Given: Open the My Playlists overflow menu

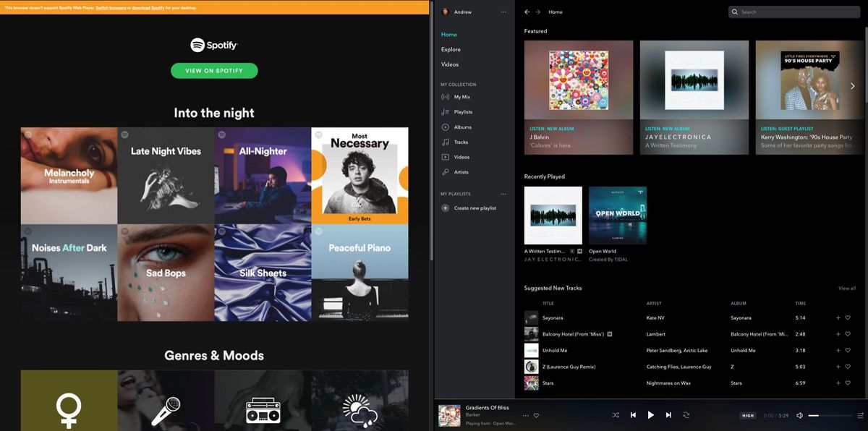Looking at the screenshot, I should click(x=504, y=194).
